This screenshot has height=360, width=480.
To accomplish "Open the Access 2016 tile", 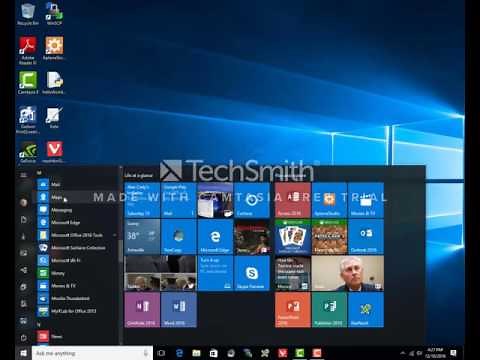I will click(293, 200).
